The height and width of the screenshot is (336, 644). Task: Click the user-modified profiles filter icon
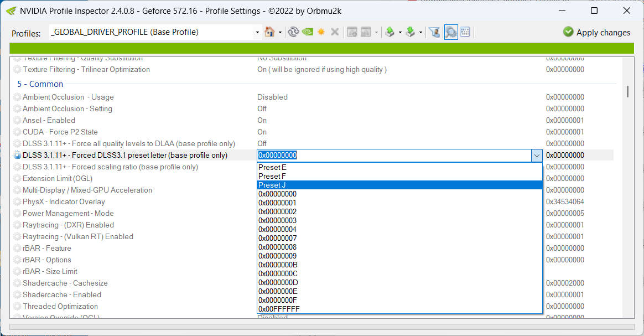tap(435, 32)
